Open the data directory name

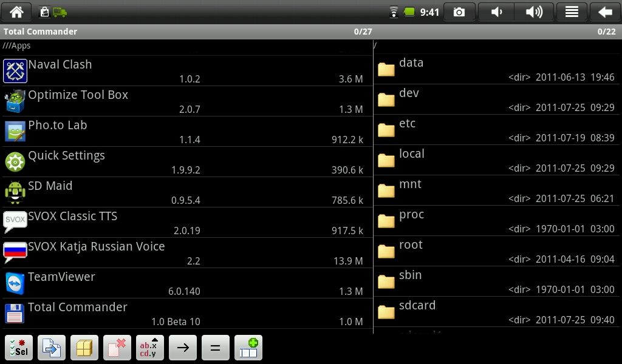pos(411,62)
